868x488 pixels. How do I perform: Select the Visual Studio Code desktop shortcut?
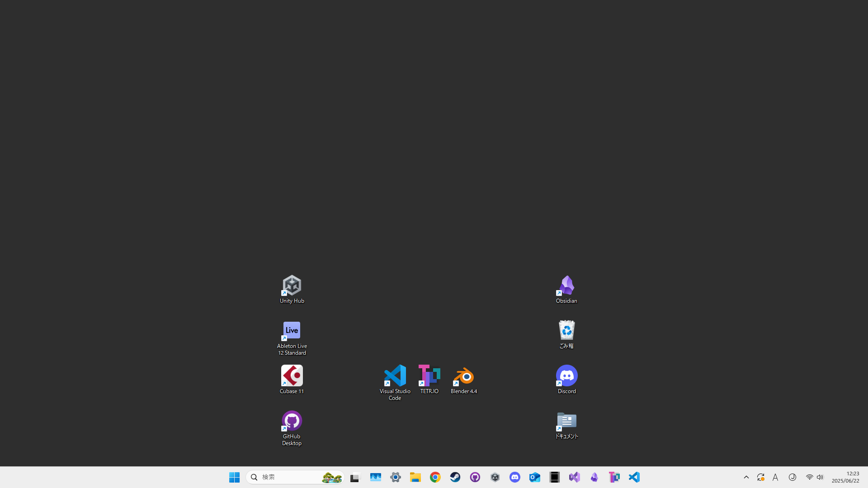pos(395,383)
